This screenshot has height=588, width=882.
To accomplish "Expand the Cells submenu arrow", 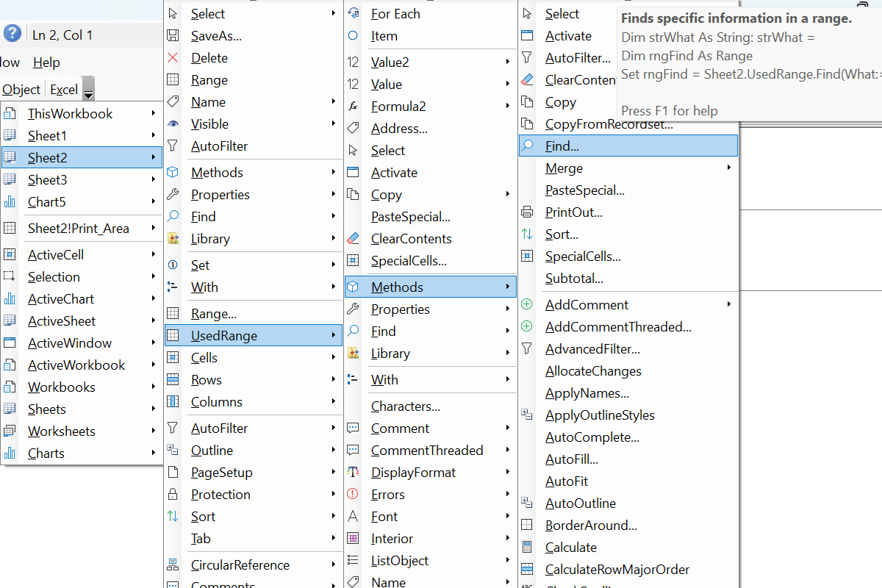I will 334,357.
